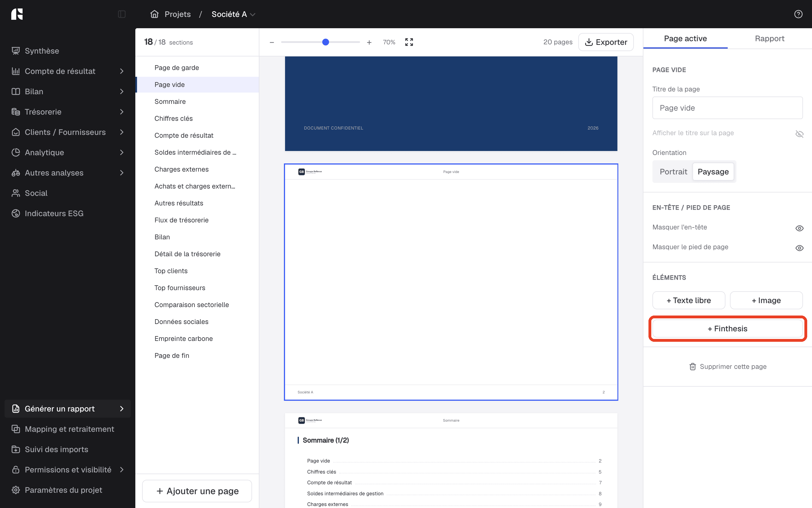Click the Paramètres du projet gear icon
Screen dimensions: 812x508
[x=16, y=490]
